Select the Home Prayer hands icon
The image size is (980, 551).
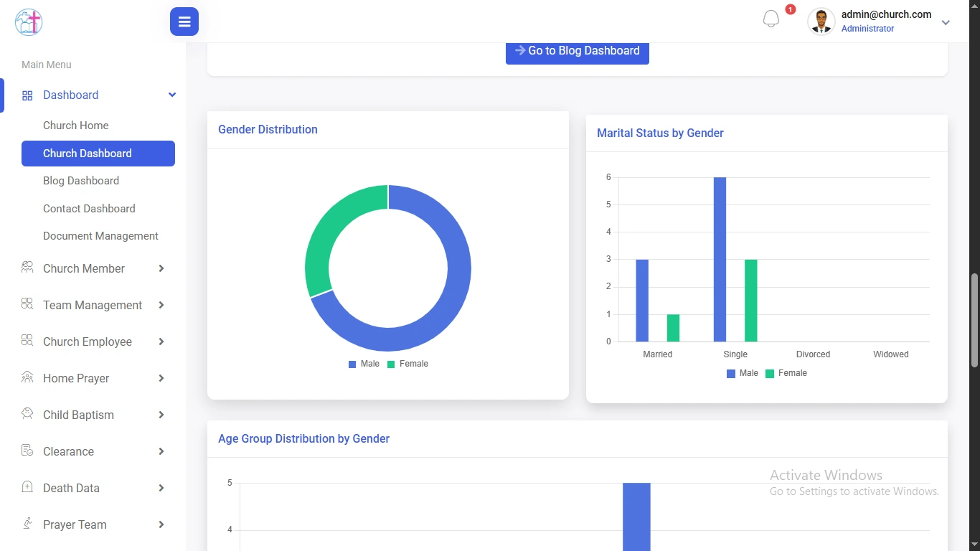coord(27,377)
